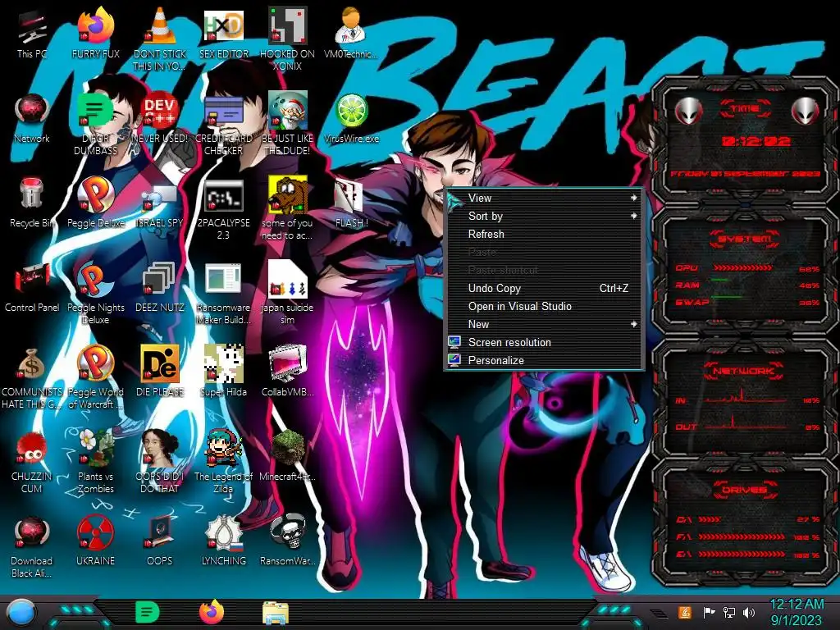Viewport: 840px width, 630px height.
Task: Open the Peggle Nights Deluxe shortcut
Action: coord(95,293)
